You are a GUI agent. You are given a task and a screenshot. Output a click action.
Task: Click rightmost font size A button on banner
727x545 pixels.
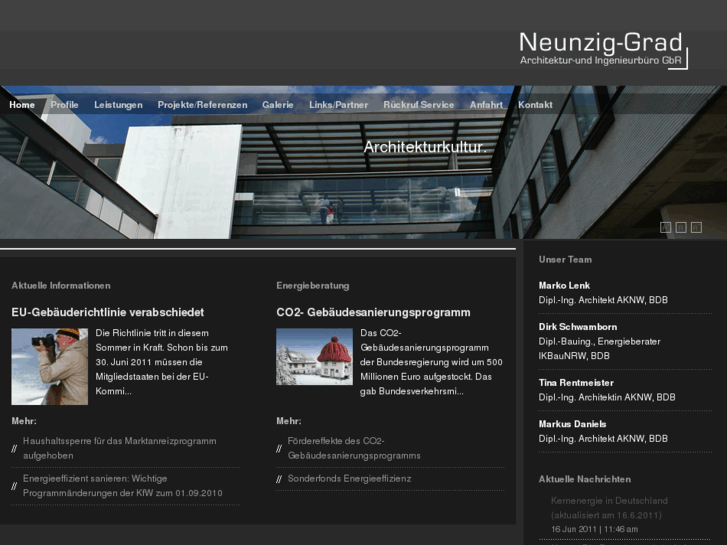(696, 227)
